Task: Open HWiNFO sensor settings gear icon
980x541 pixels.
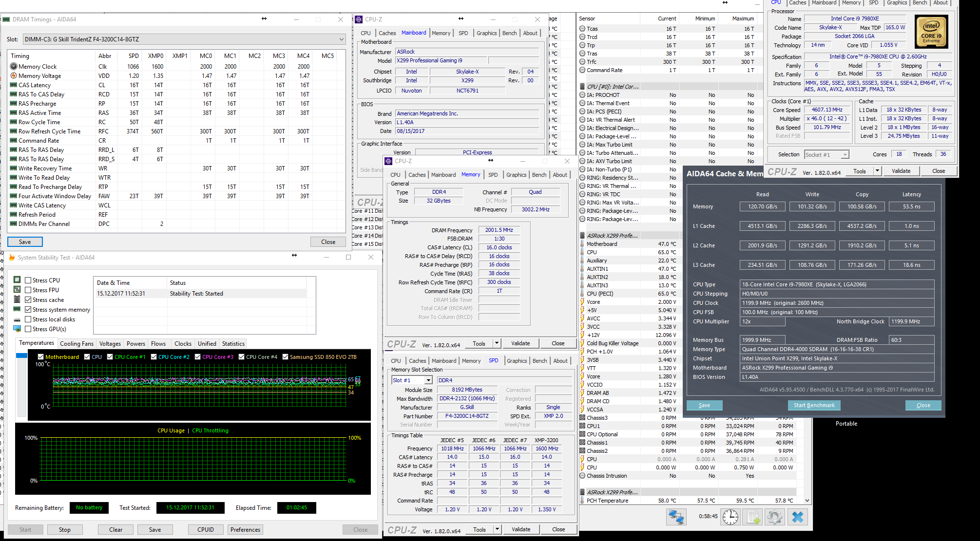Action: (775, 517)
